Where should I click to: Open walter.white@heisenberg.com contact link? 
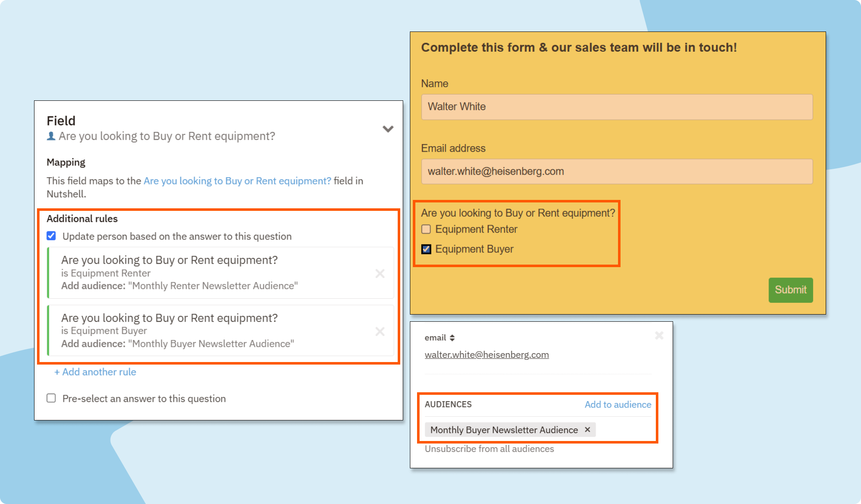(x=486, y=354)
